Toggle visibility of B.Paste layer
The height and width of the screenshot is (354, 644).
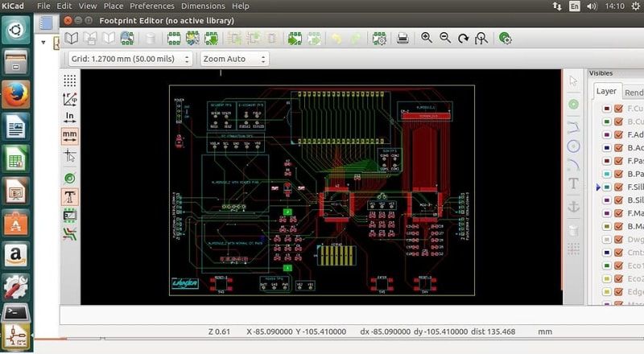(x=618, y=174)
